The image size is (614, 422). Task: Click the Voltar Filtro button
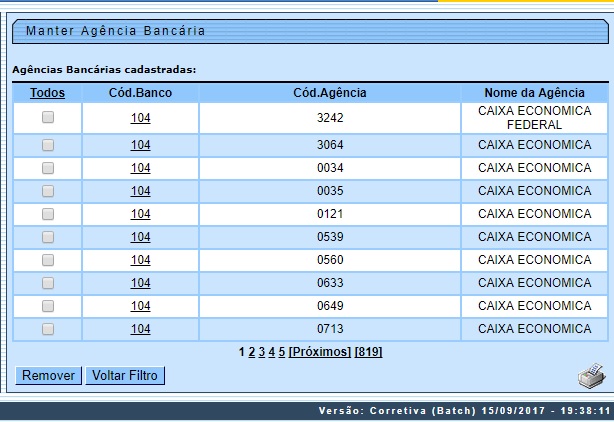click(x=125, y=375)
